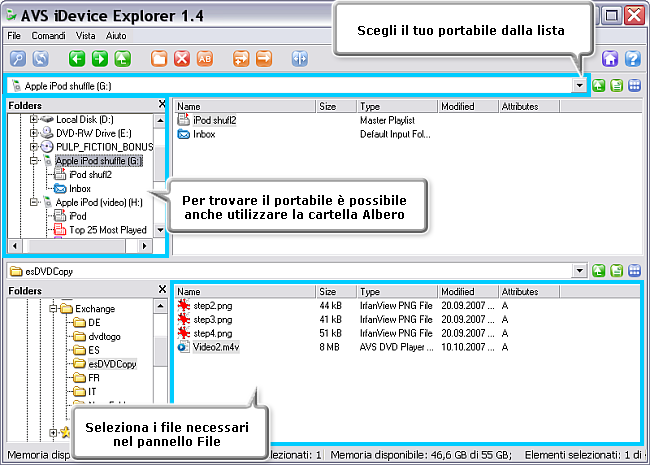
Task: Click upper tree horizontal scroll-left arrow
Action: [x=15, y=246]
